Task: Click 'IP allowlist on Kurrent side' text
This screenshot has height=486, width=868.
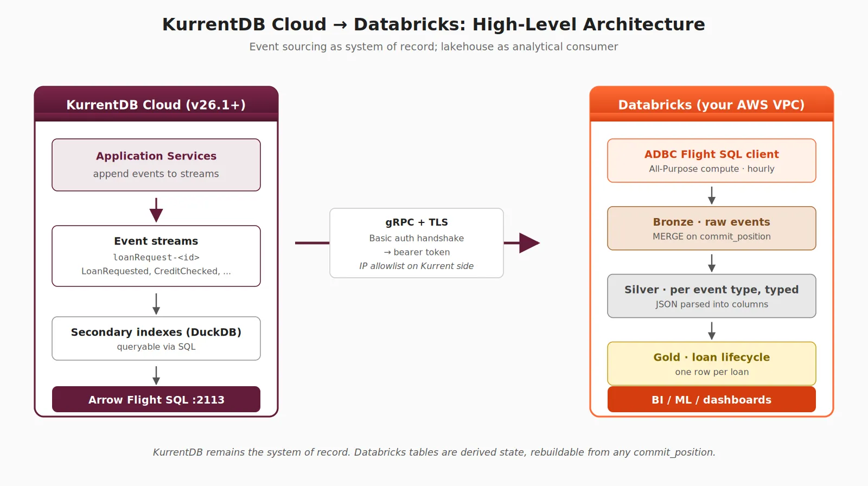Action: click(x=417, y=266)
